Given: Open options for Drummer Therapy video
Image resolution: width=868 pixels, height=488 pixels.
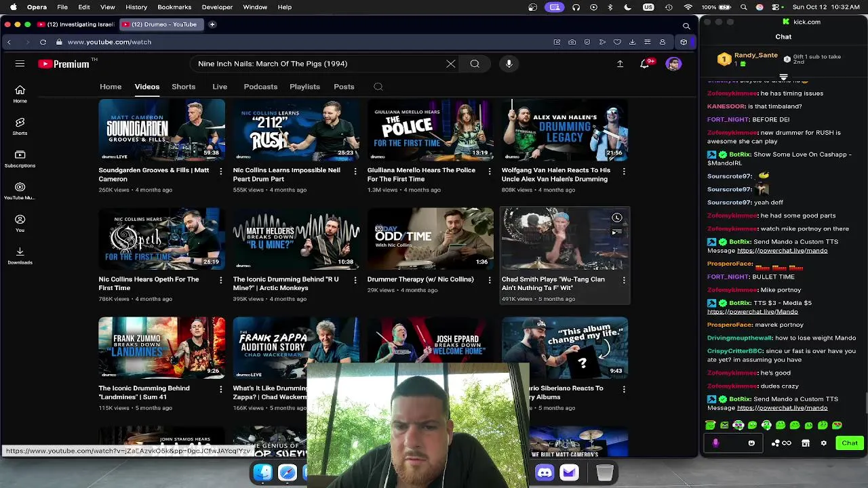Looking at the screenshot, I should (x=490, y=280).
